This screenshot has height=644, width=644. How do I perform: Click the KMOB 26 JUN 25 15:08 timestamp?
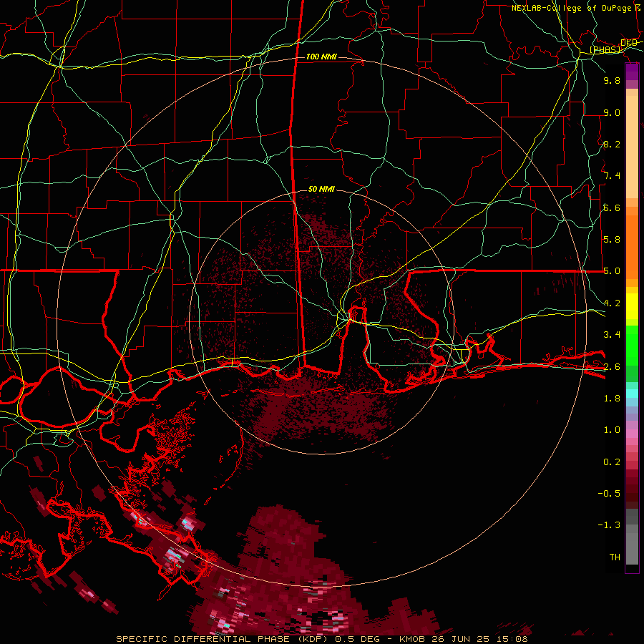pyautogui.click(x=464, y=639)
